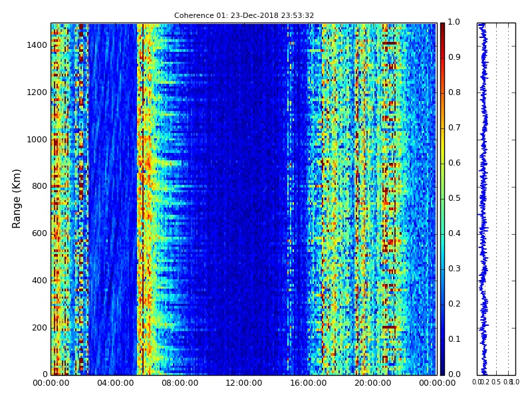532x399 pixels.
Task: Click the colorbar tick label '0.8'
Action: click(x=454, y=92)
